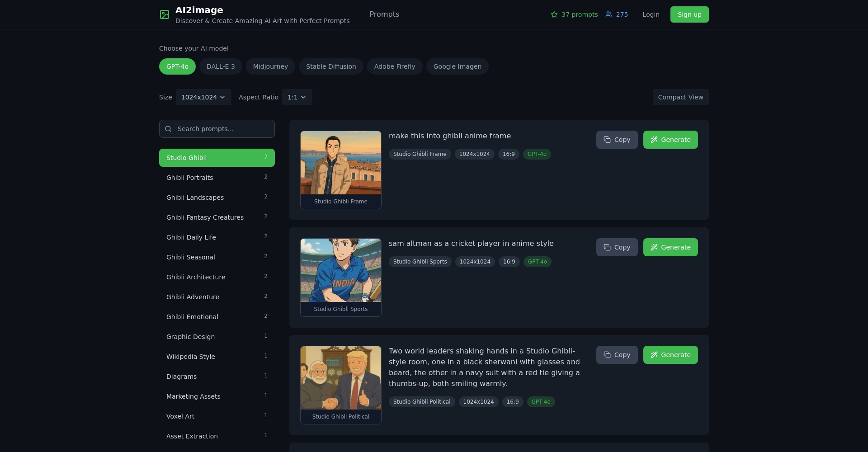Toggle Compact View layout
The image size is (868, 452).
click(680, 97)
